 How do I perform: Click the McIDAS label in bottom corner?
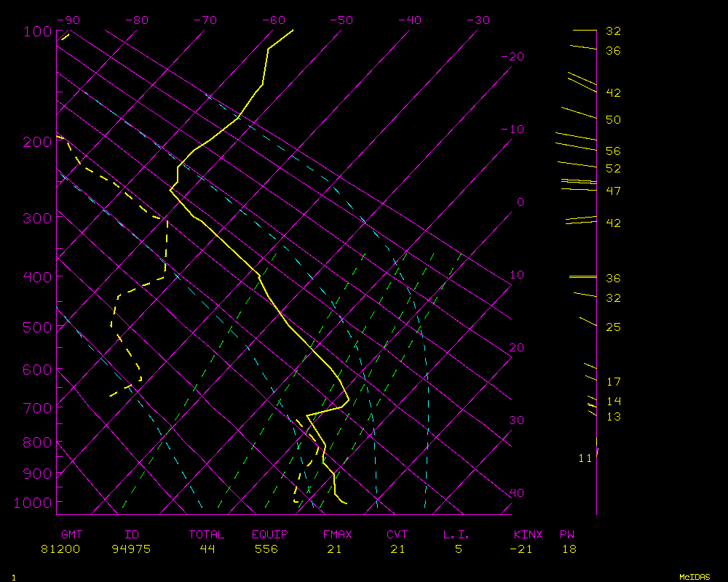tap(695, 577)
